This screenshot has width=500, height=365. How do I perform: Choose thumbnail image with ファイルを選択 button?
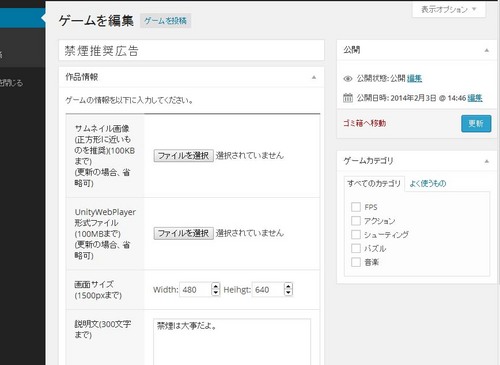pyautogui.click(x=183, y=156)
